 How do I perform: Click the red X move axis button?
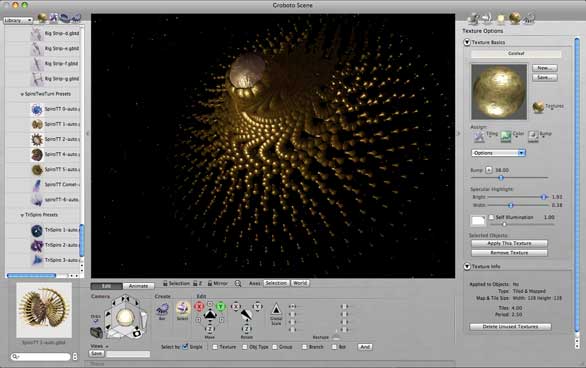[199, 307]
